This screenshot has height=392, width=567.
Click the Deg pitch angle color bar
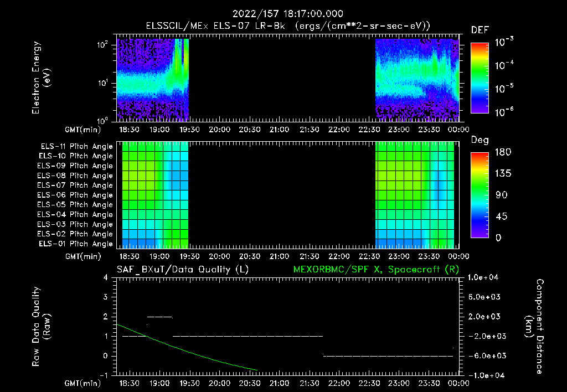pos(480,195)
